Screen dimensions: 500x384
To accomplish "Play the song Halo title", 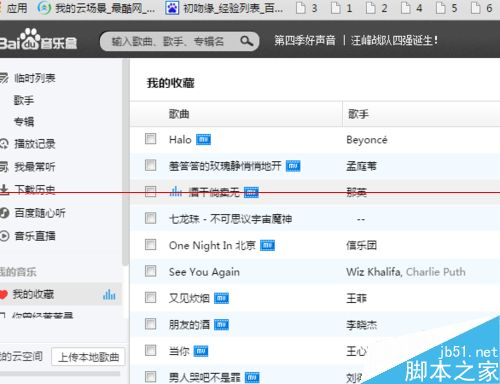I will pos(180,139).
